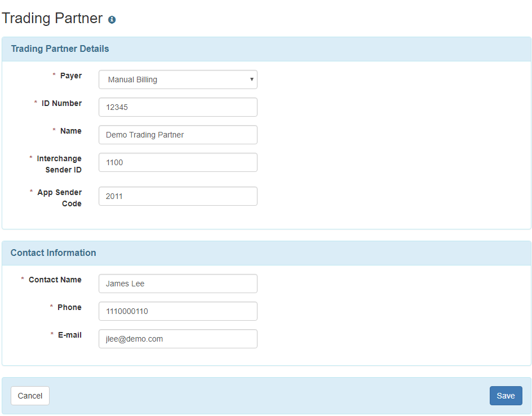Screen dimensions: 532x416
Task: Click the E-mail label text
Action: [69, 335]
